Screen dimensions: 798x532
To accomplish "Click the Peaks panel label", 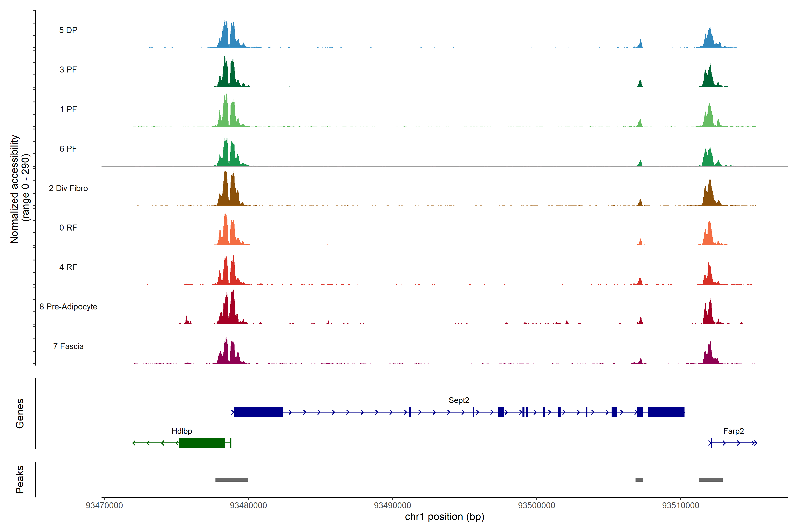I will pyautogui.click(x=20, y=479).
